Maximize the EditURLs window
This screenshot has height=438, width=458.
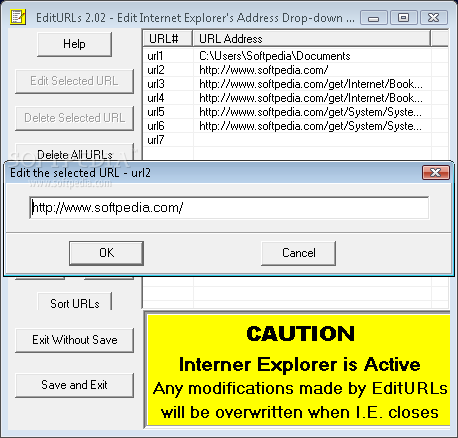pyautogui.click(x=403, y=18)
